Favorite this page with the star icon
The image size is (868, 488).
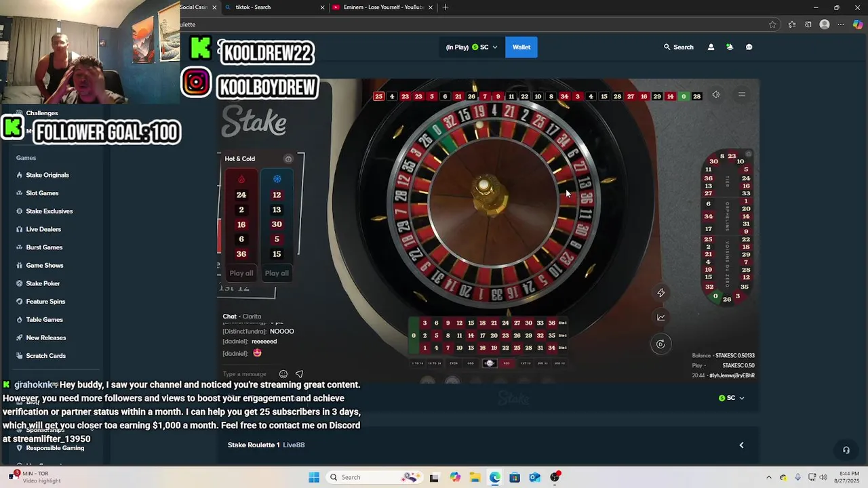[x=772, y=24]
